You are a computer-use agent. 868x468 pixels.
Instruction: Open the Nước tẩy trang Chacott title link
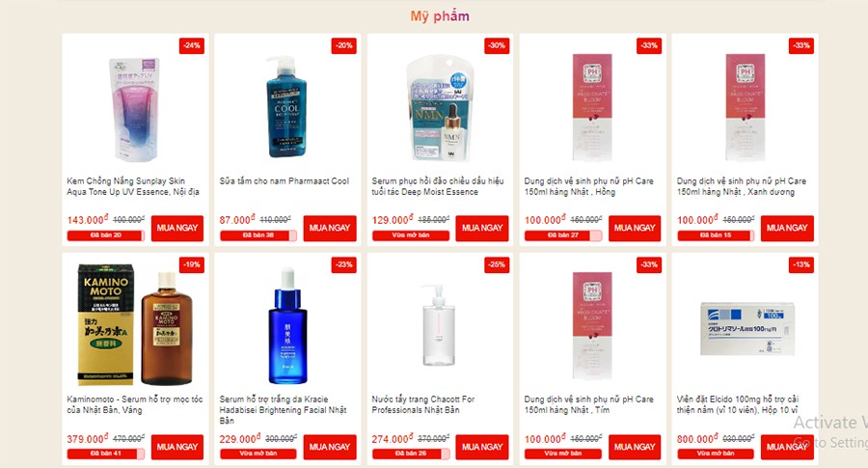pos(423,404)
